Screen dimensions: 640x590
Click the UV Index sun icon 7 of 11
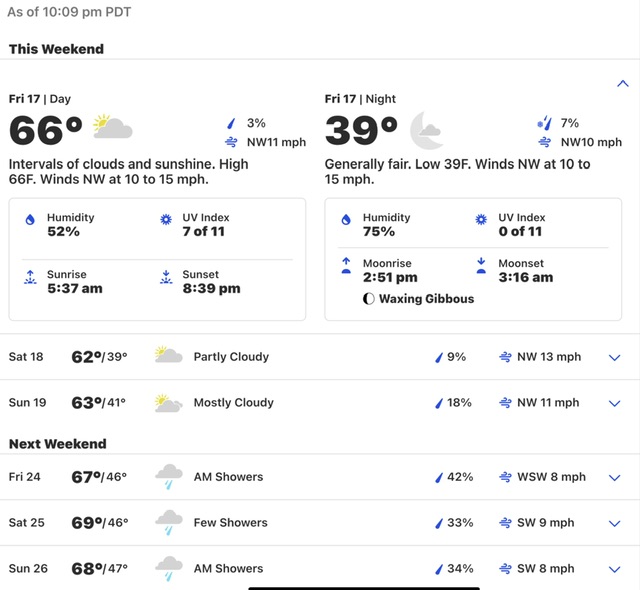166,220
